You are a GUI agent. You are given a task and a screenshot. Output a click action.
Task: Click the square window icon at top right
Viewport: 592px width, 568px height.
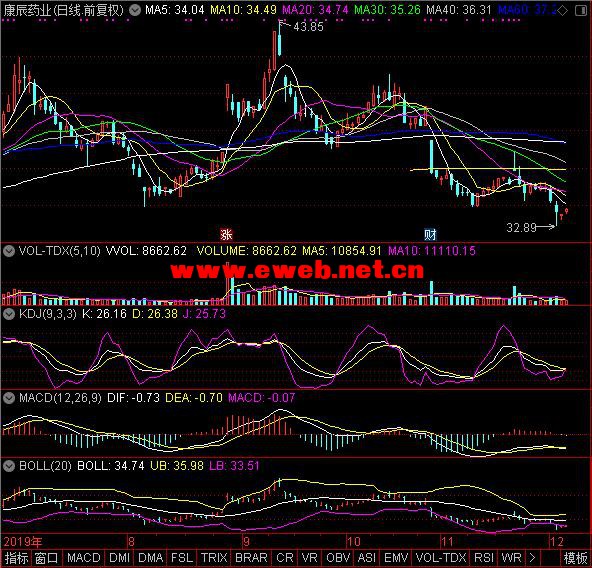tap(581, 11)
